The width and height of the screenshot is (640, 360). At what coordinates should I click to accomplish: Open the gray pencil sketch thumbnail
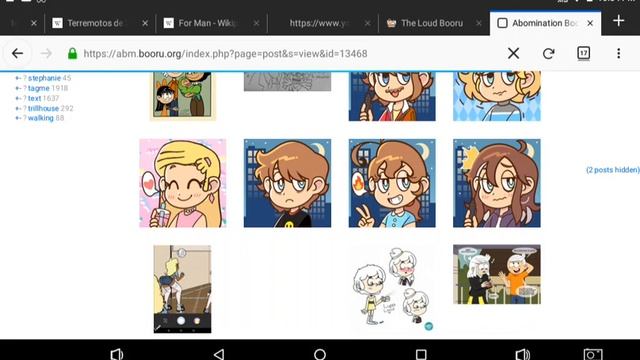click(287, 81)
